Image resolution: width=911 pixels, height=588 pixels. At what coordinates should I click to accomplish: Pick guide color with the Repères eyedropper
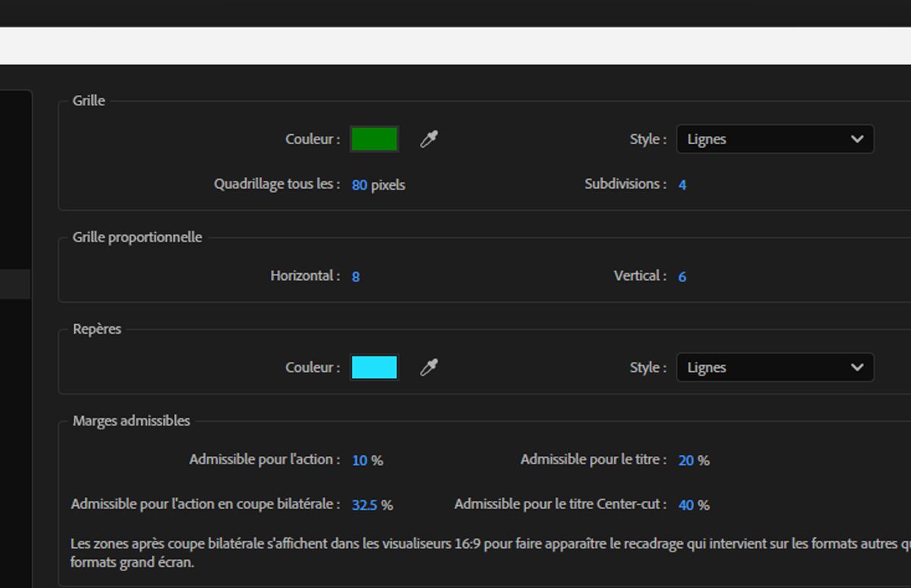click(x=429, y=368)
